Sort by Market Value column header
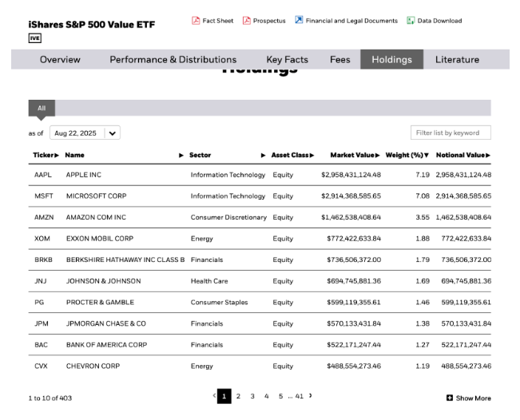 coord(355,155)
